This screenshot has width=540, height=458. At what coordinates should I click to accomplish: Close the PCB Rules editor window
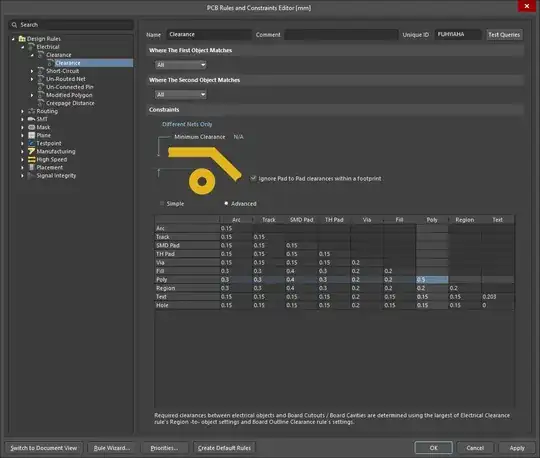pyautogui.click(x=527, y=6)
